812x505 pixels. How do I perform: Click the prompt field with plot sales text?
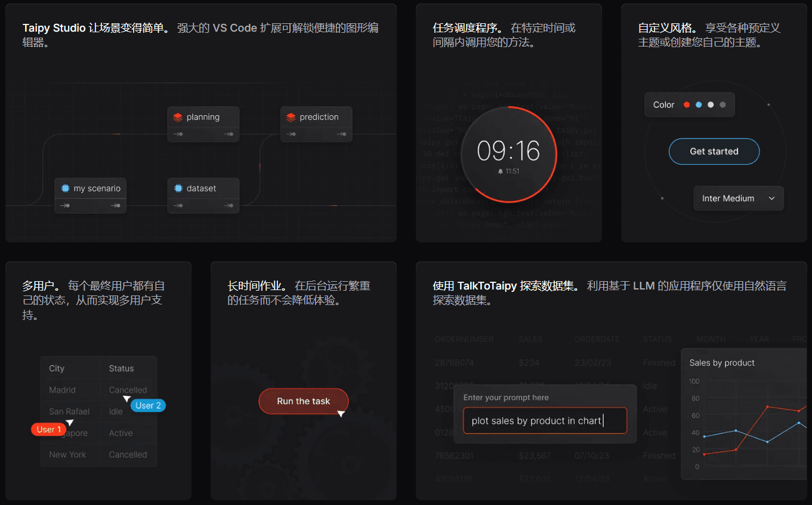[x=545, y=420]
